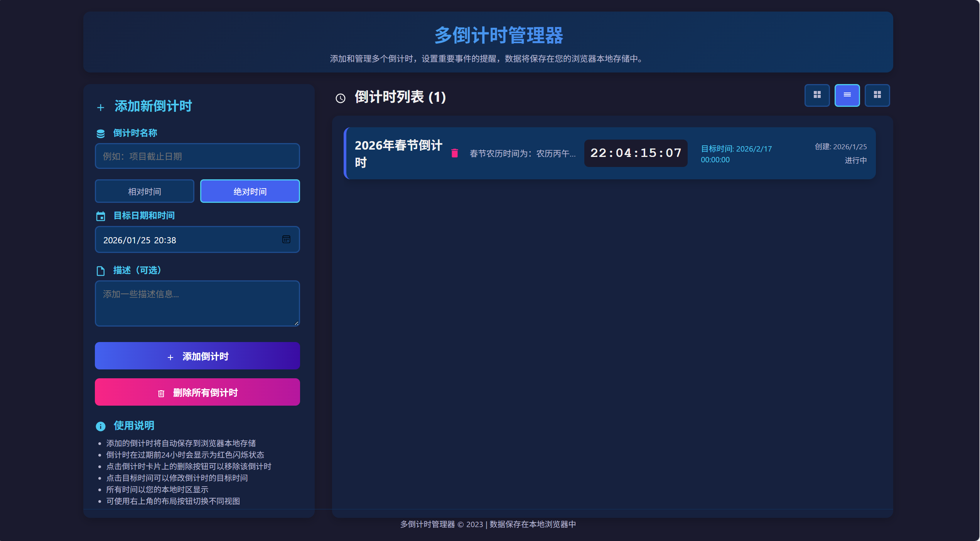980x541 pixels.
Task: Select the 相对时间 mode
Action: 145,191
